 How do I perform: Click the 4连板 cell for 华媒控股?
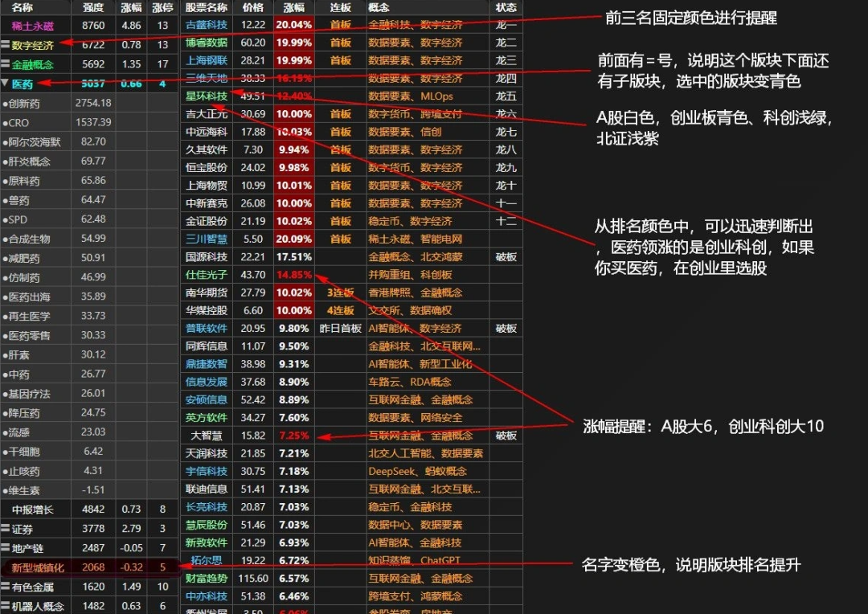pyautogui.click(x=341, y=310)
